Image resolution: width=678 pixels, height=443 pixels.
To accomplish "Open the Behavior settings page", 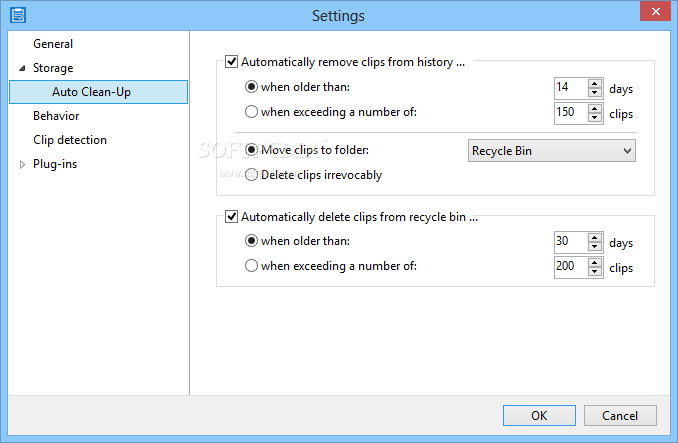I will (56, 116).
